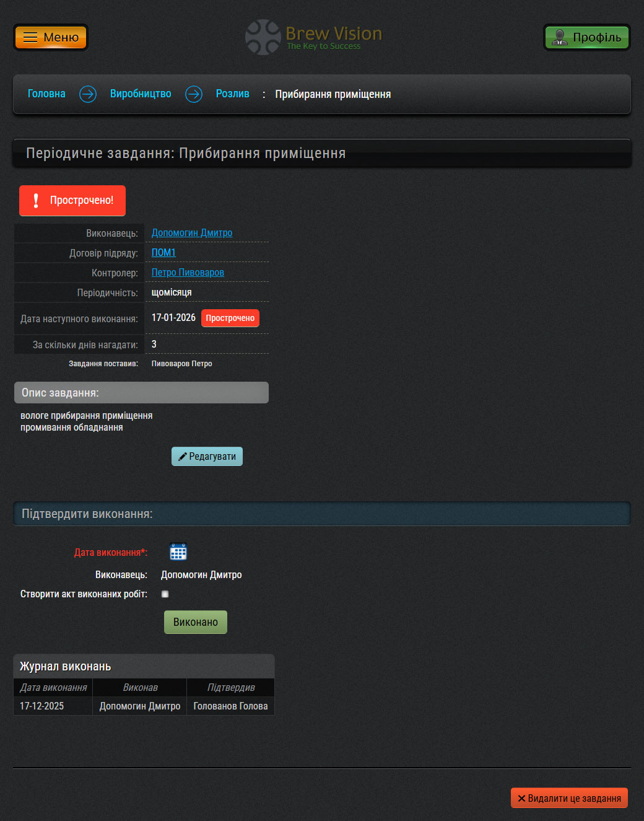Screen dimensions: 644x821
Task: Click arrow icon after Виробництво breadcrumb
Action: point(194,94)
